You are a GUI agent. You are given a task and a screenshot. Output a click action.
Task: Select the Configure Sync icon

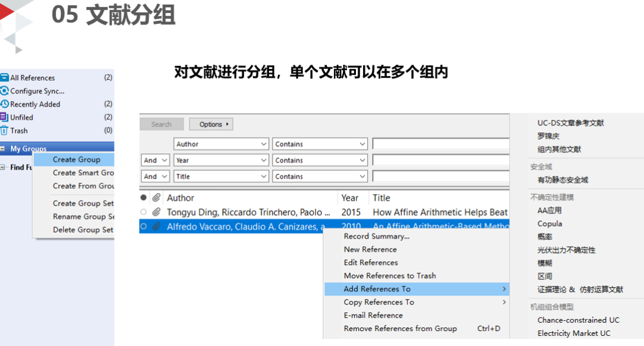point(5,91)
